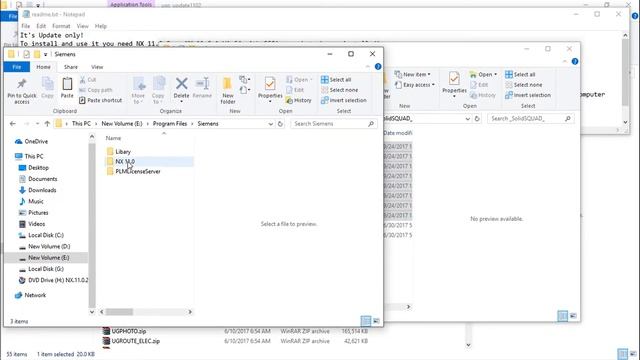Switch to large icons view in Siemens window

(376, 321)
